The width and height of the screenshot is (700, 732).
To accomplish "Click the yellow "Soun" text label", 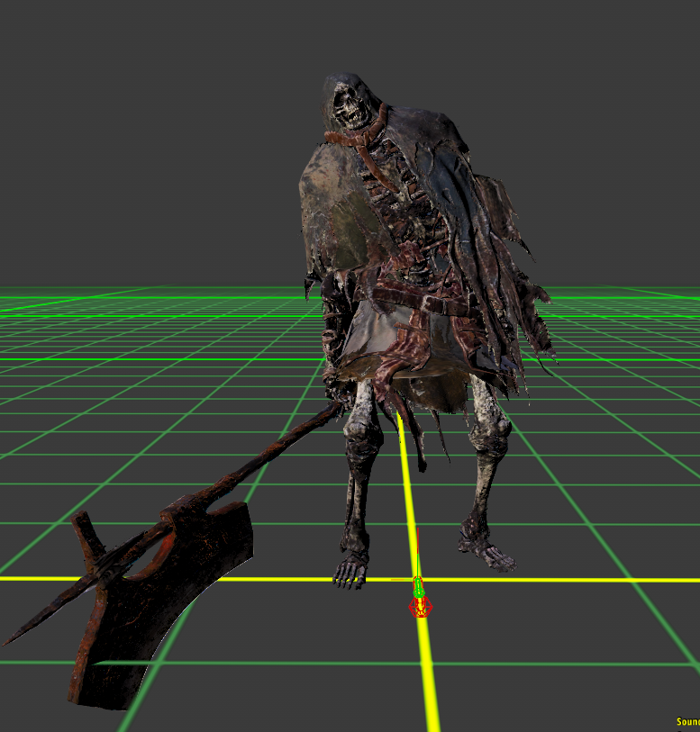I will (688, 722).
